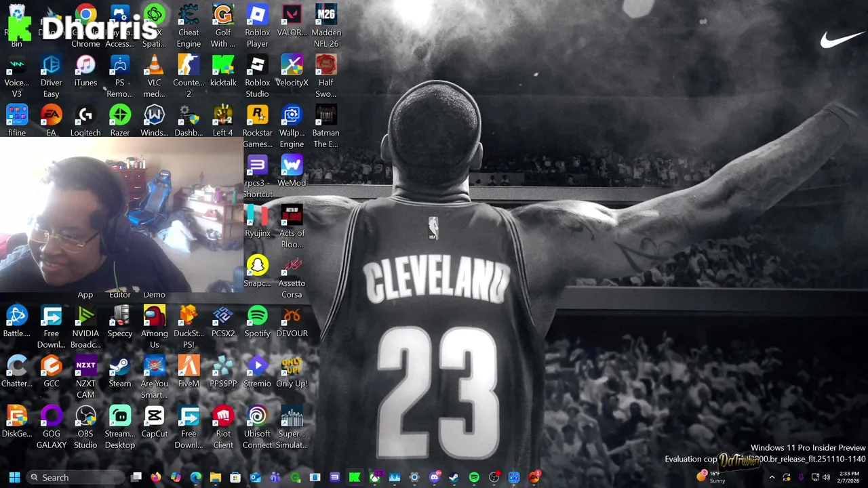Select the WeMod desktop icon
The image size is (868, 488).
292,171
